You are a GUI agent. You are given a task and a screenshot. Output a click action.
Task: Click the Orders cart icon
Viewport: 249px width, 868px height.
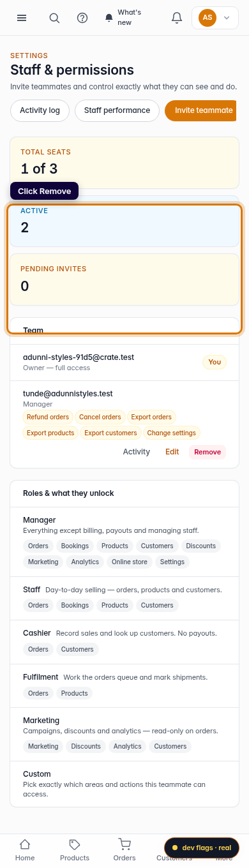click(124, 844)
